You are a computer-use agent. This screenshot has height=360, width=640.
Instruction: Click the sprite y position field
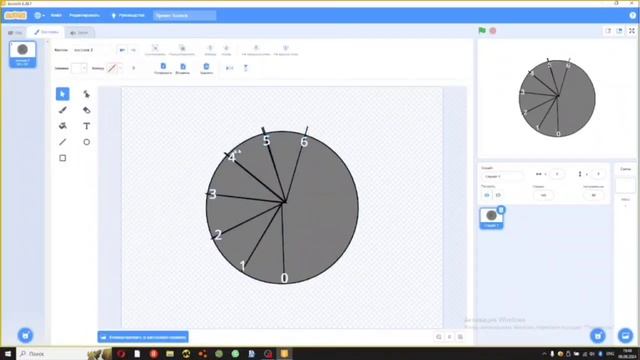click(598, 174)
